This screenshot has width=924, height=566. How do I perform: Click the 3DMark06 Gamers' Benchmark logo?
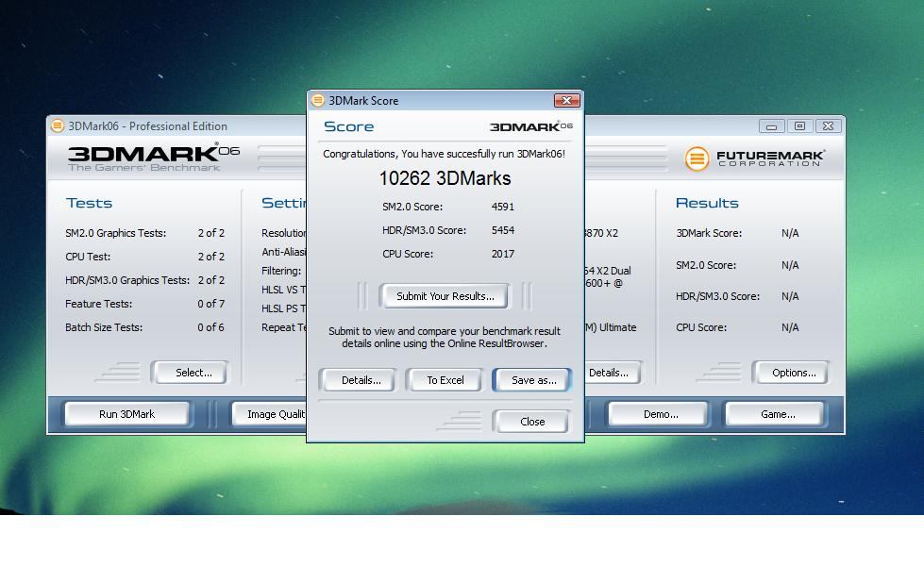pyautogui.click(x=154, y=158)
